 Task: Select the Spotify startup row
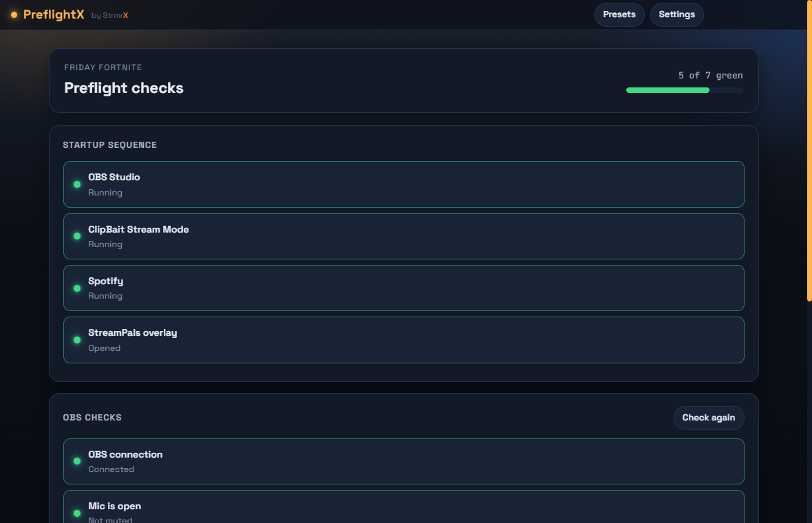[404, 288]
